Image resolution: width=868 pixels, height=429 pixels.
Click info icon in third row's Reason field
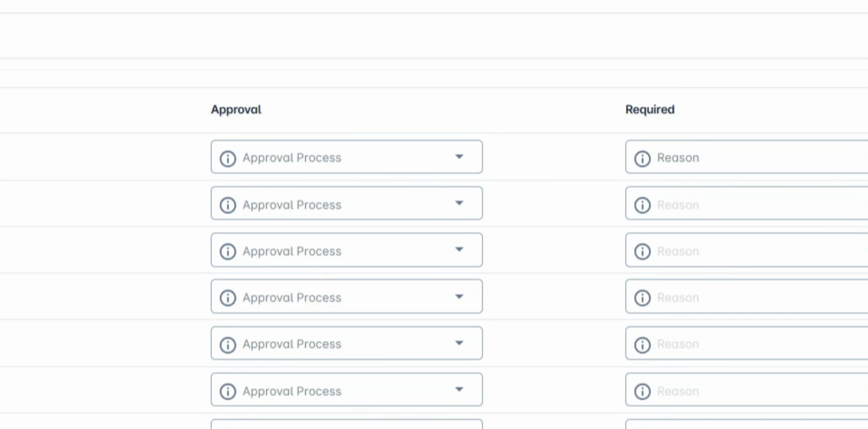tap(642, 251)
